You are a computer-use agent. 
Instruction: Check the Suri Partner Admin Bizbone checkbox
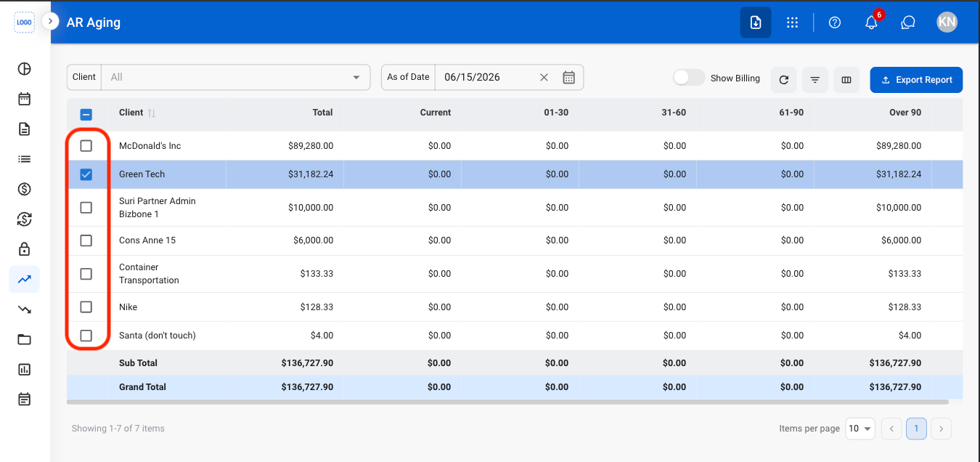click(86, 208)
